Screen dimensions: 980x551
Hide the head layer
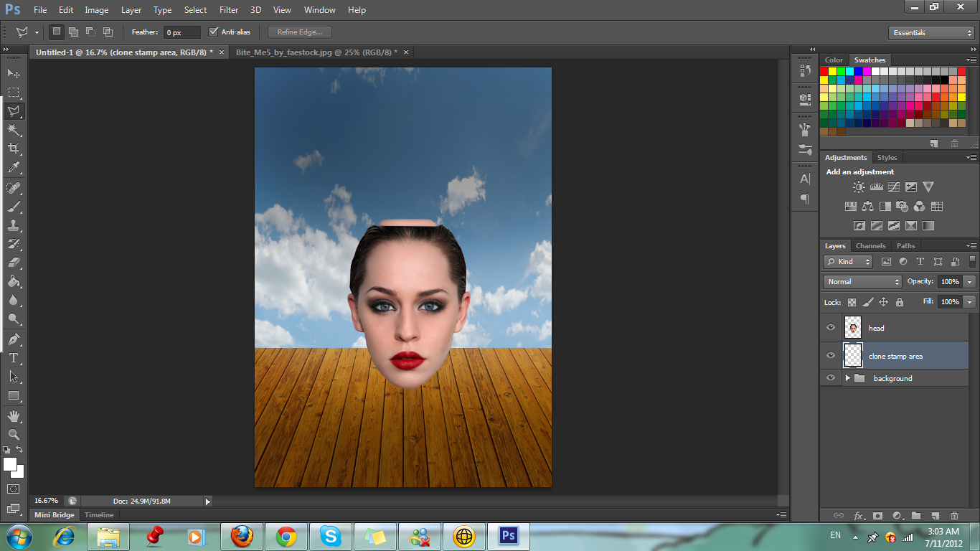pyautogui.click(x=830, y=327)
